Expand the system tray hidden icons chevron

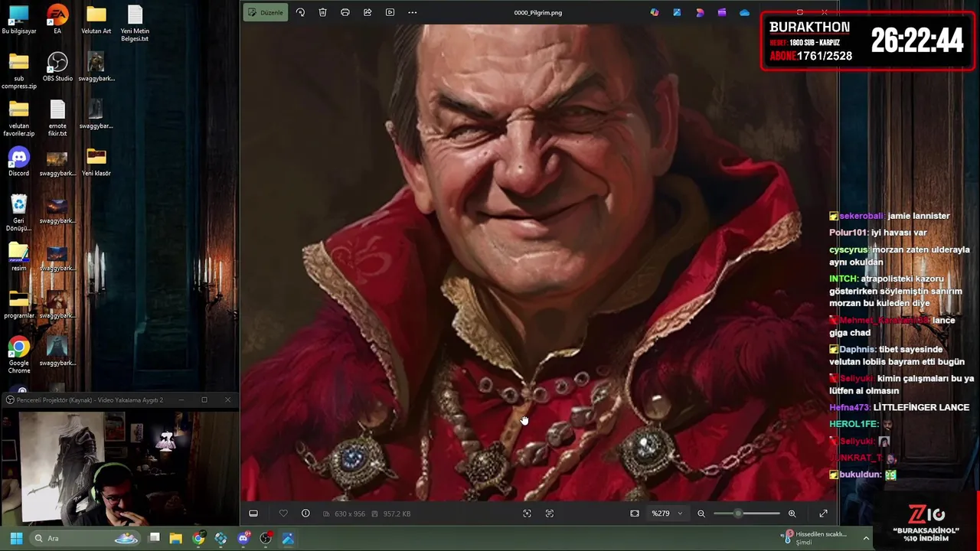tap(866, 538)
